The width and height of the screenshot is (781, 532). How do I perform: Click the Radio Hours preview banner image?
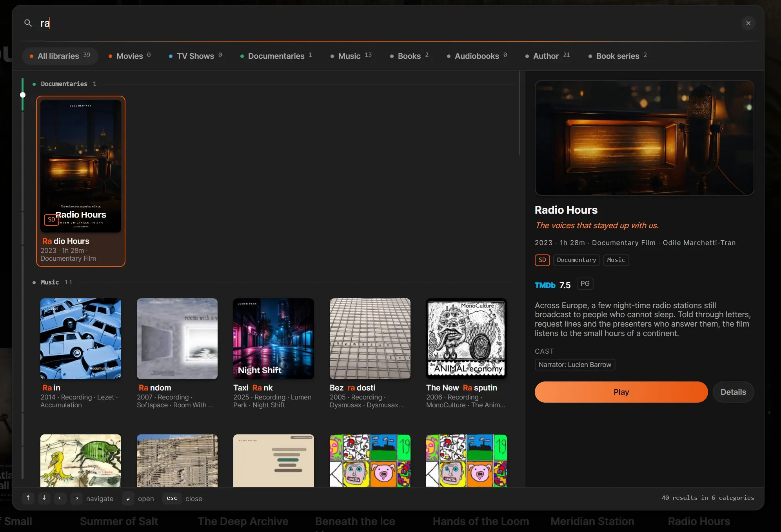pos(644,138)
